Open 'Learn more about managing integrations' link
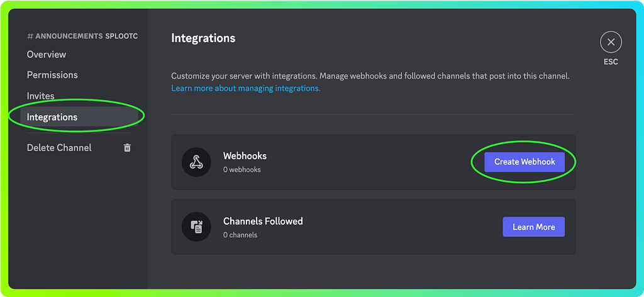Screen dimensions: 644x297 [x=246, y=89]
